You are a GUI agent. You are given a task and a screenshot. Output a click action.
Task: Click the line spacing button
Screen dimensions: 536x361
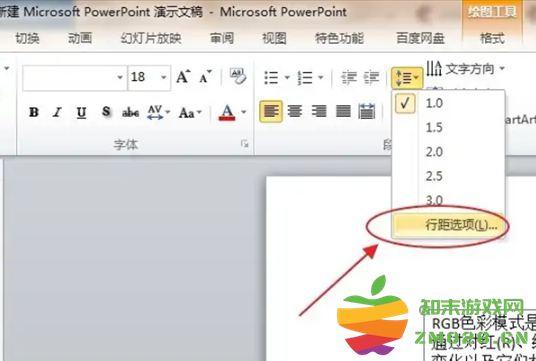pos(407,78)
